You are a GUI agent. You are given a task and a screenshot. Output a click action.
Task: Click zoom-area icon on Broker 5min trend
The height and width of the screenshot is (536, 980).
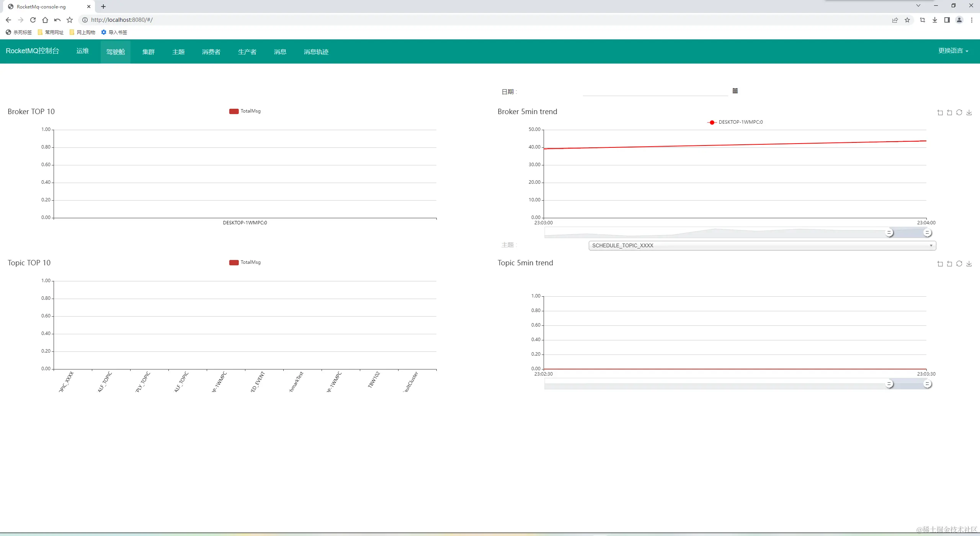pos(940,113)
